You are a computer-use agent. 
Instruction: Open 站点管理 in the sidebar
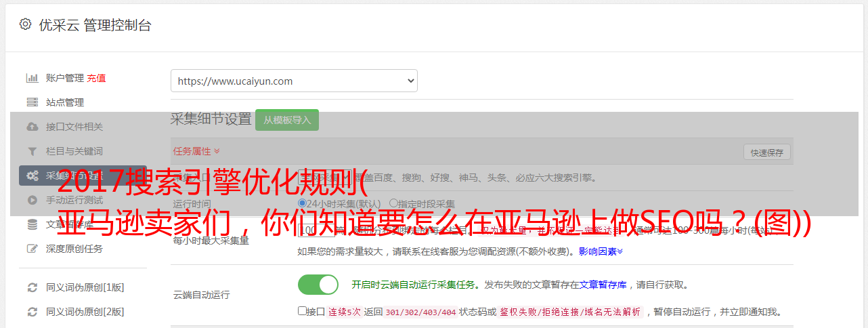65,102
